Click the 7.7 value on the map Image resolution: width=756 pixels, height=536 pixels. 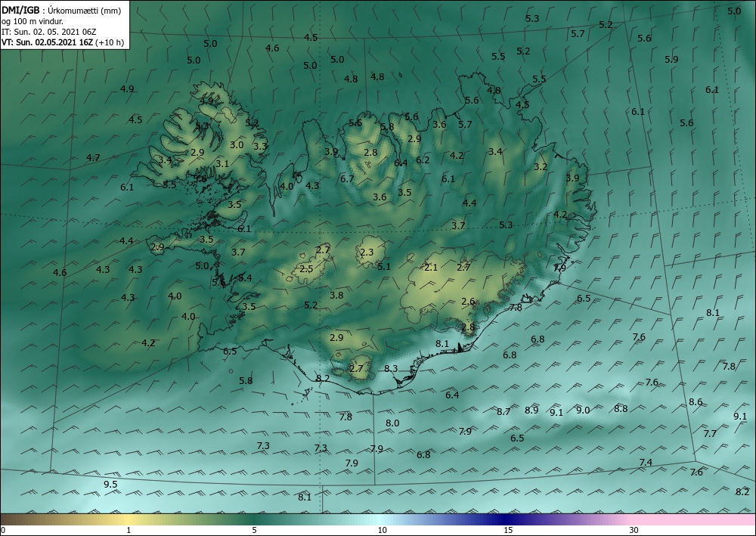[x=710, y=434]
